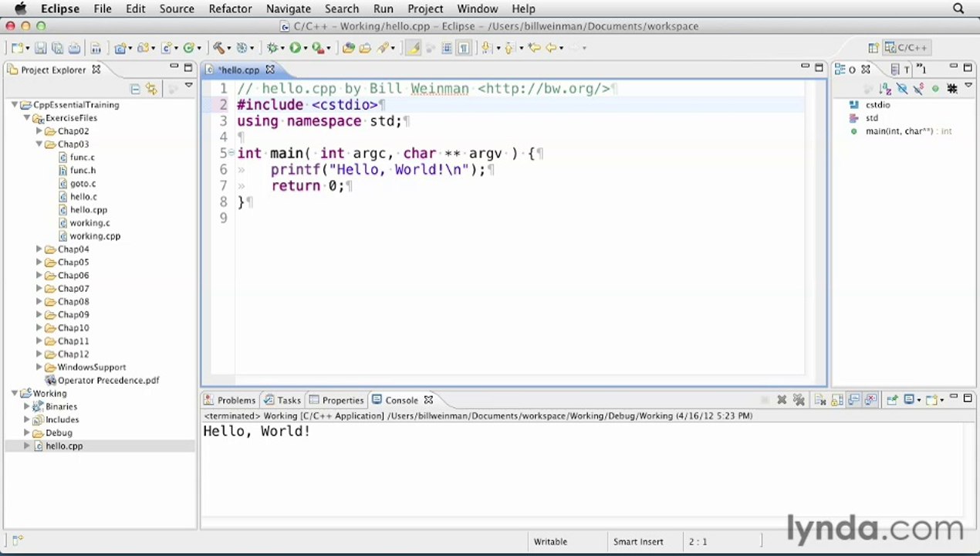Screen dimensions: 980x556
Task: Toggle Link with Editor in Project Explorer
Action: pos(151,90)
